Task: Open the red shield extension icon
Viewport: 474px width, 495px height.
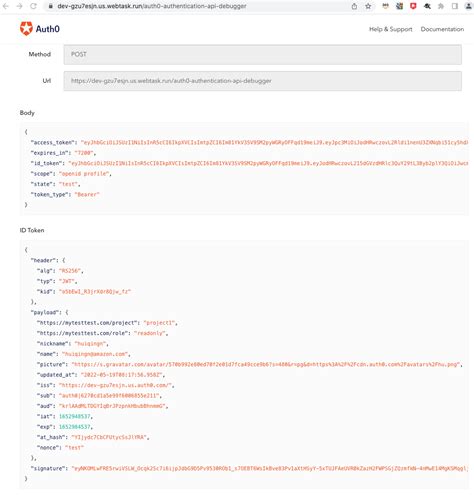Action: [413, 6]
